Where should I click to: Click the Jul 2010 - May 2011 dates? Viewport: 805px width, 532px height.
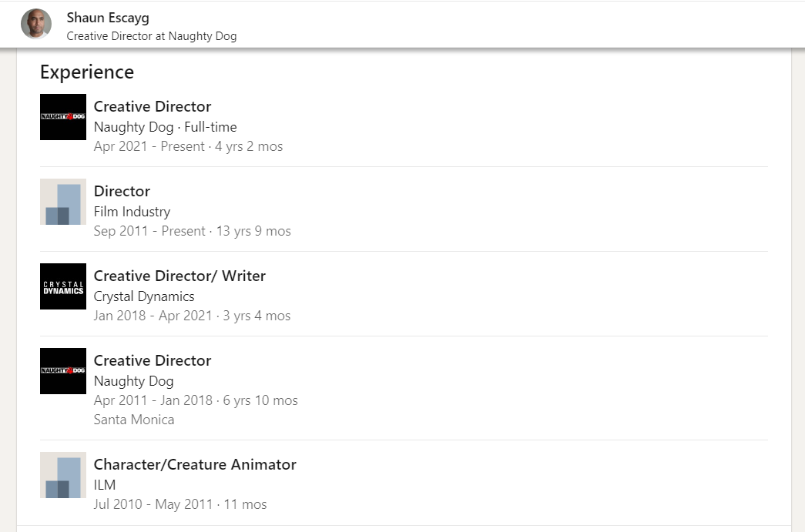pos(151,504)
